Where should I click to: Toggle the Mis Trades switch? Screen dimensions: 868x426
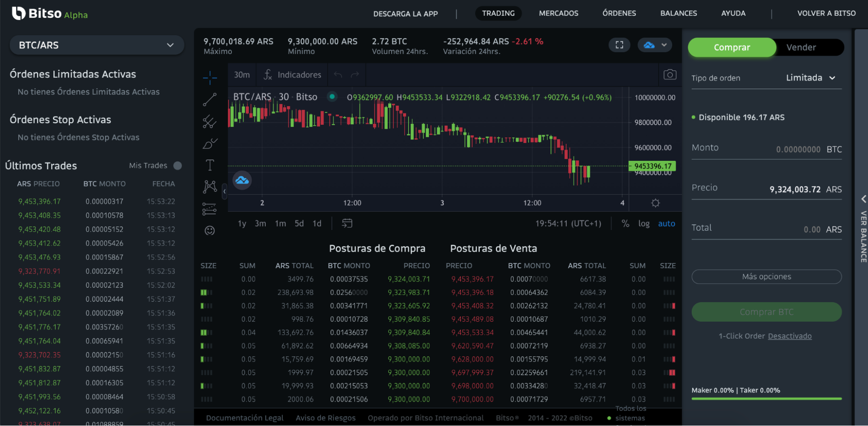point(178,166)
